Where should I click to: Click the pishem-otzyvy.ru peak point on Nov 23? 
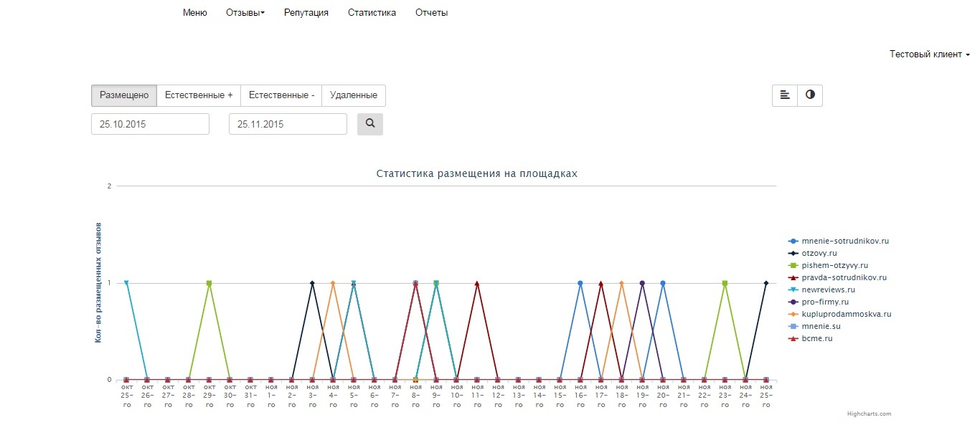[x=725, y=283]
